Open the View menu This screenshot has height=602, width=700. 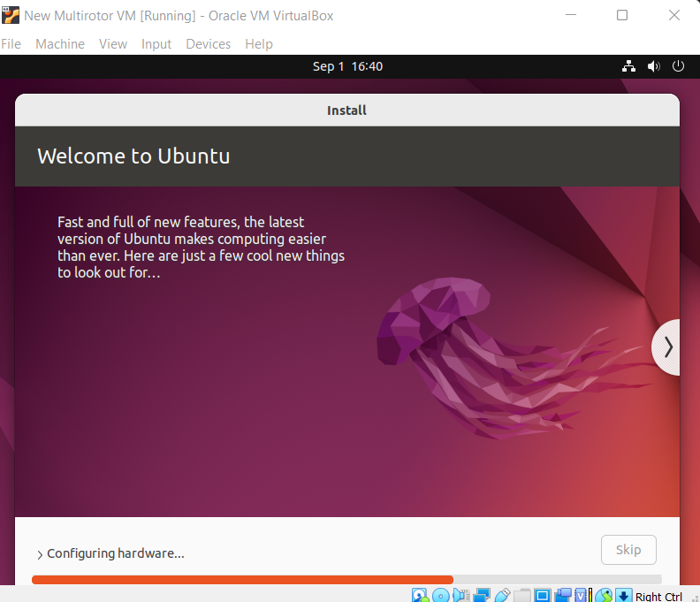[x=113, y=44]
